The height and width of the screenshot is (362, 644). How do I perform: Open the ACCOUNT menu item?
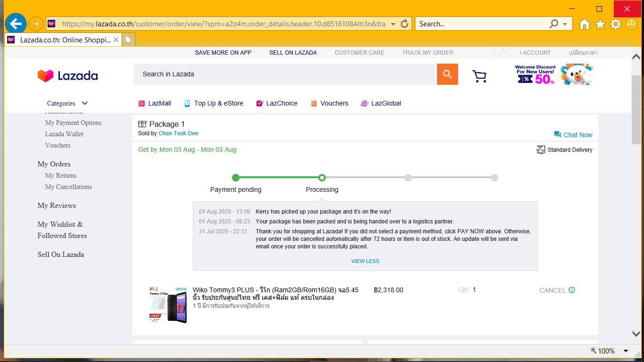pos(537,53)
